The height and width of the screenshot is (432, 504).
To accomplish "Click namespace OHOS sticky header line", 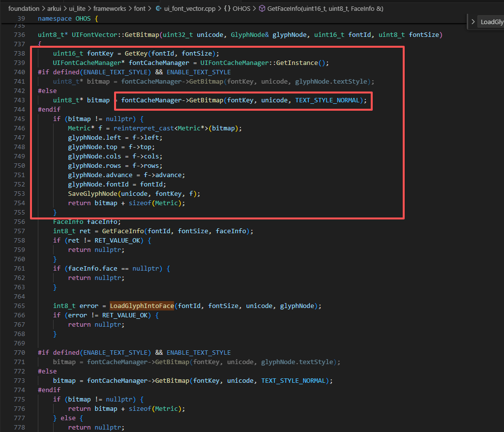I will (67, 19).
